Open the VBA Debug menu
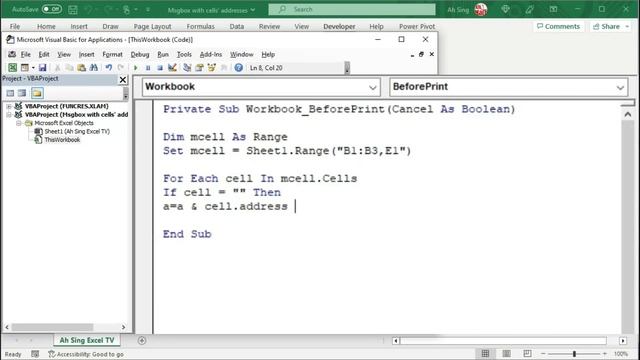 pos(140,54)
